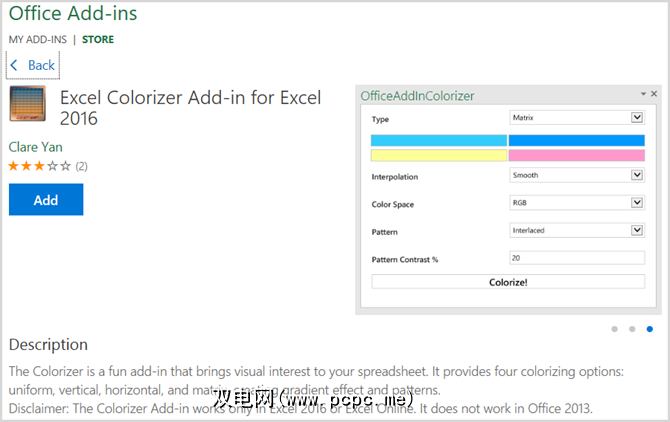Click the add-in screenshot preview image
This screenshot has height=422, width=670.
(508, 200)
